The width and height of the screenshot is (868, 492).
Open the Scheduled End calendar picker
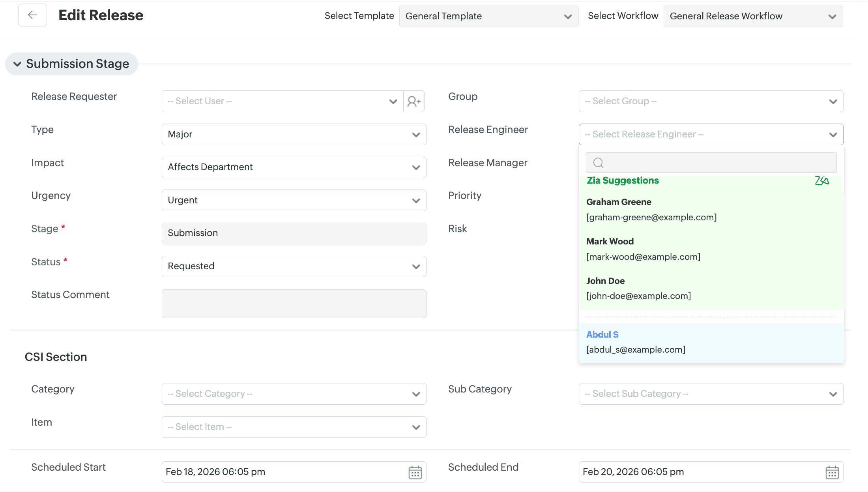point(832,472)
